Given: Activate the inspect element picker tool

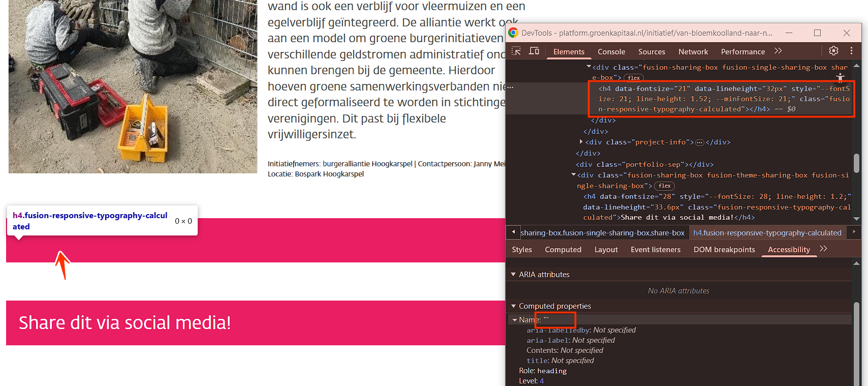Looking at the screenshot, I should pyautogui.click(x=516, y=51).
